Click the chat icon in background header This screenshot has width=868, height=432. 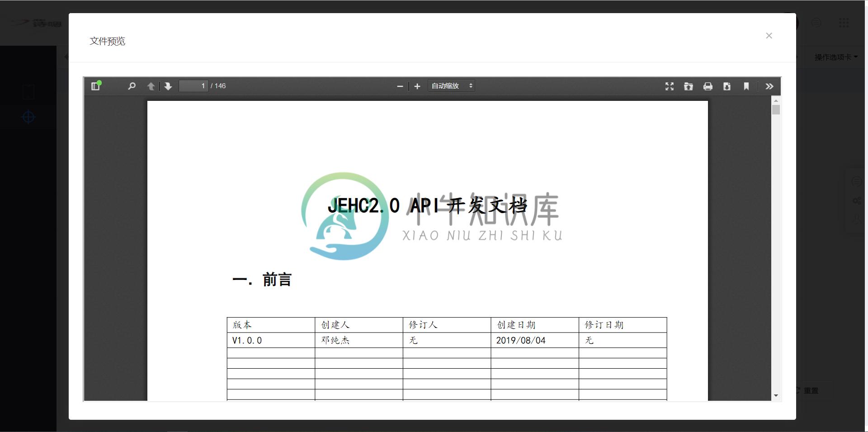(x=816, y=23)
